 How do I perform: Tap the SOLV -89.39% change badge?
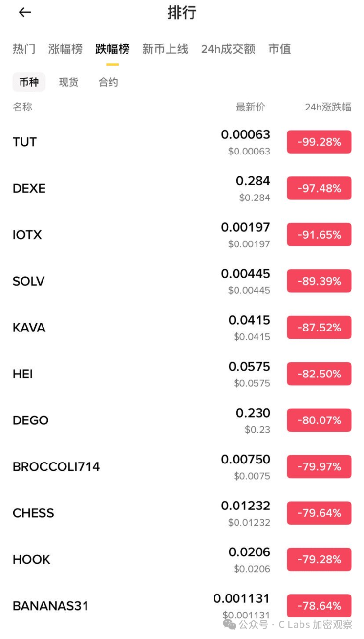(319, 281)
